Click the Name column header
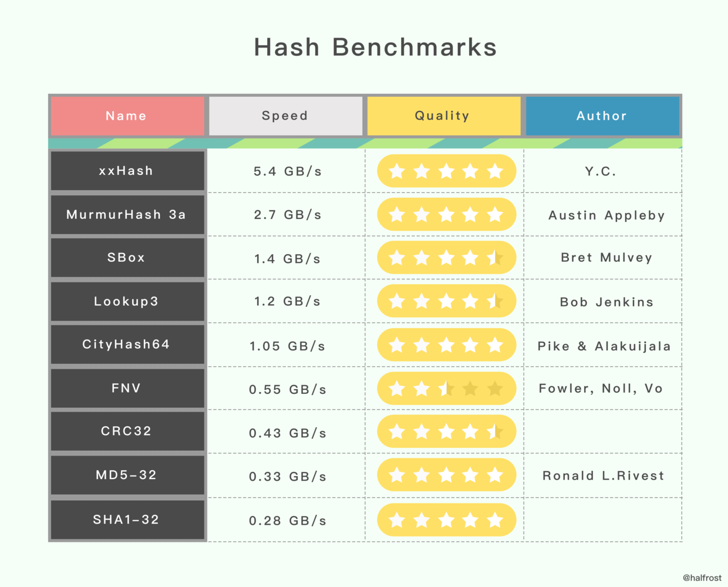The width and height of the screenshot is (728, 587). (x=127, y=116)
